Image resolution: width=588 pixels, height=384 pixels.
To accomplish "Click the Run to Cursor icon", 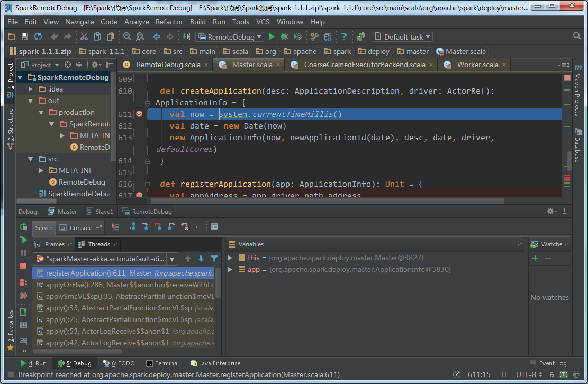I will point(197,227).
